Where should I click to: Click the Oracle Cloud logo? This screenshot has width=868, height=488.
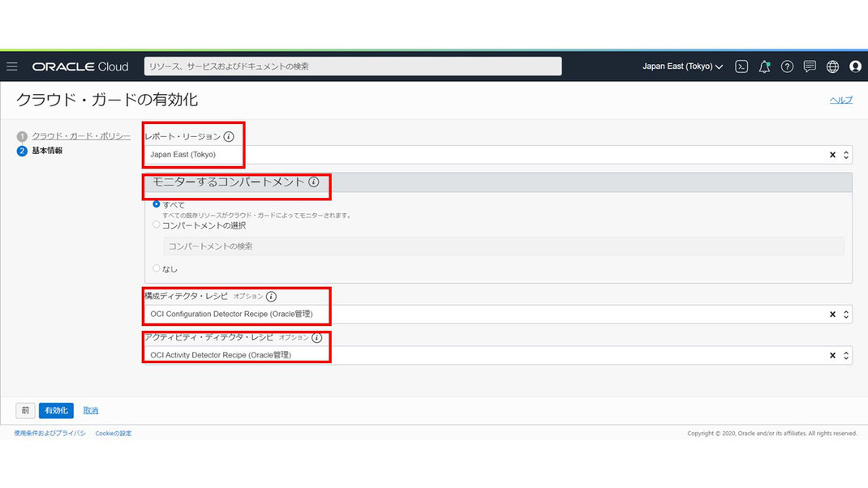coord(80,66)
